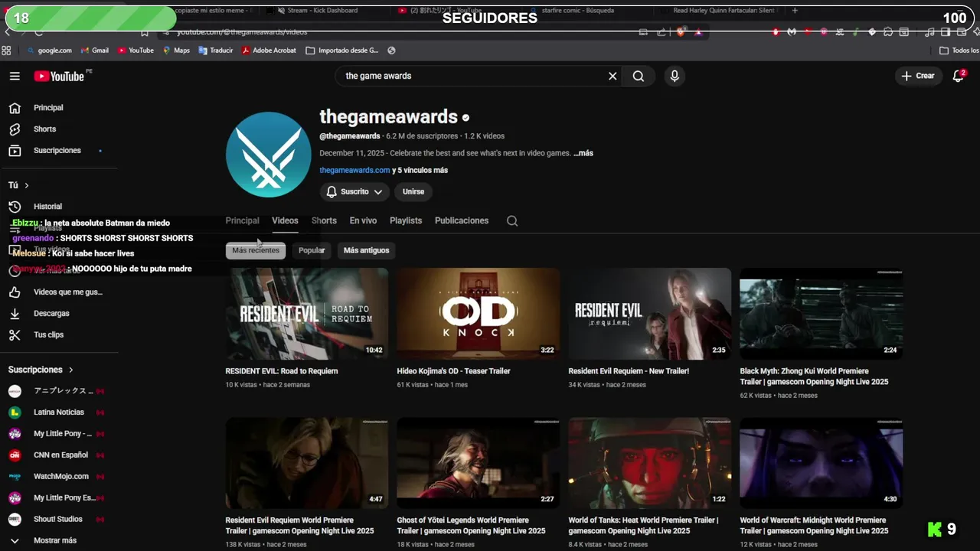
Task: Go to the YouTube home logo
Action: (59, 76)
